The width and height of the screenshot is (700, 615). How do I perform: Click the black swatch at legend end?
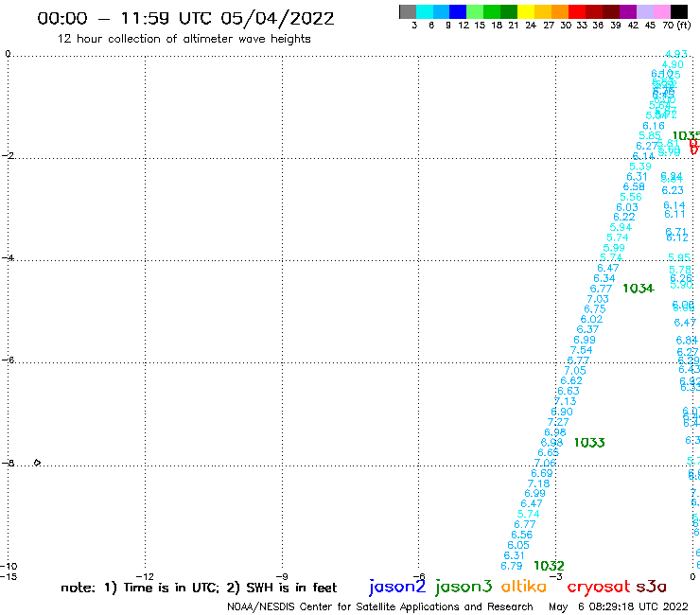678,11
